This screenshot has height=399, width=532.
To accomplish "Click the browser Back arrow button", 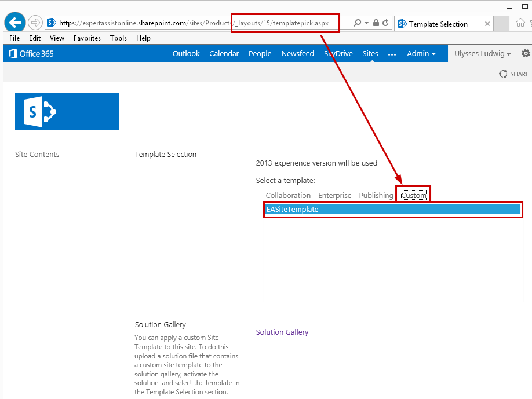I will (x=15, y=23).
